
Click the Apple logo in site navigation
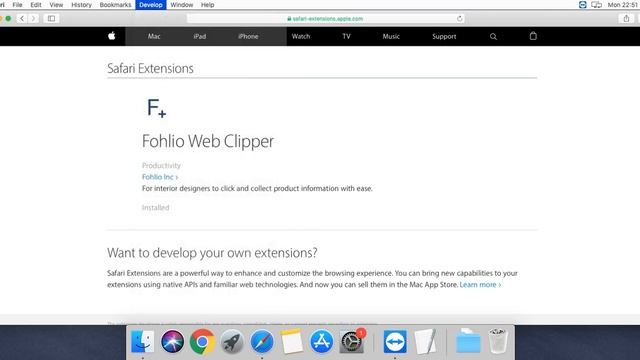[111, 36]
